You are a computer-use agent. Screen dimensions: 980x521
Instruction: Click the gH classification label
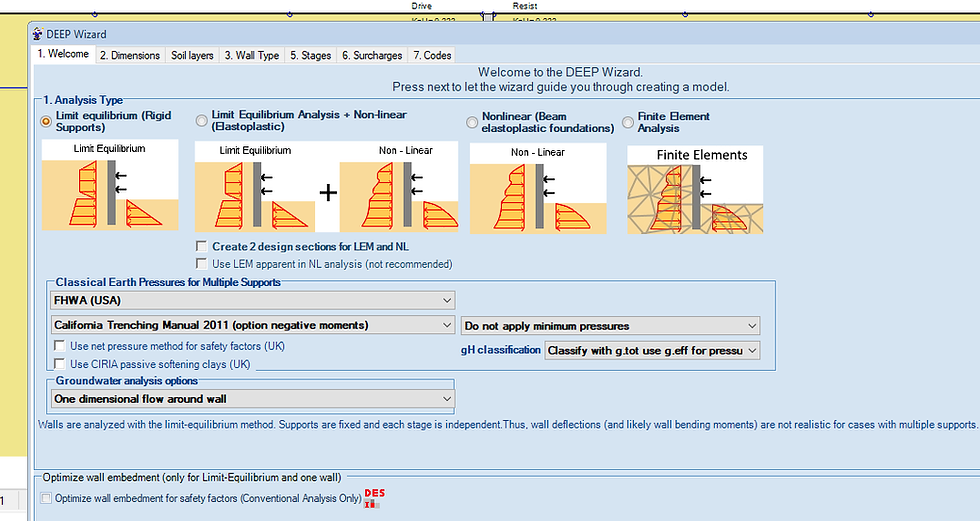click(x=501, y=350)
